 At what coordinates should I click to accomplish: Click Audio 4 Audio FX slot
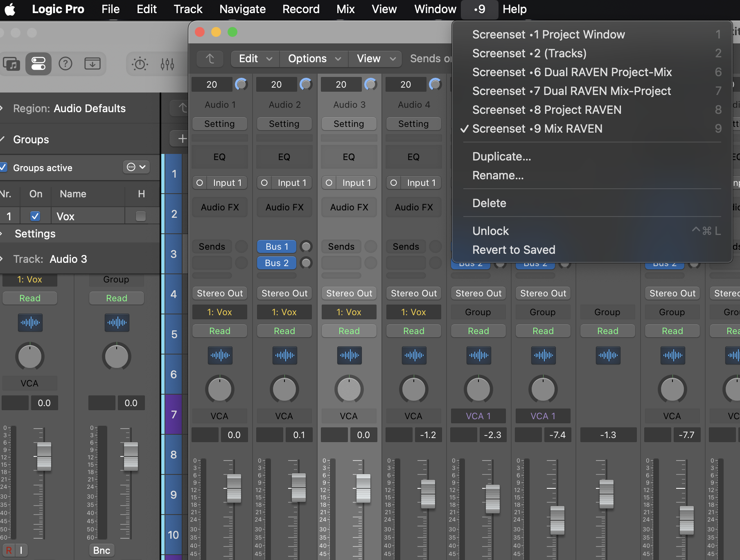414,207
